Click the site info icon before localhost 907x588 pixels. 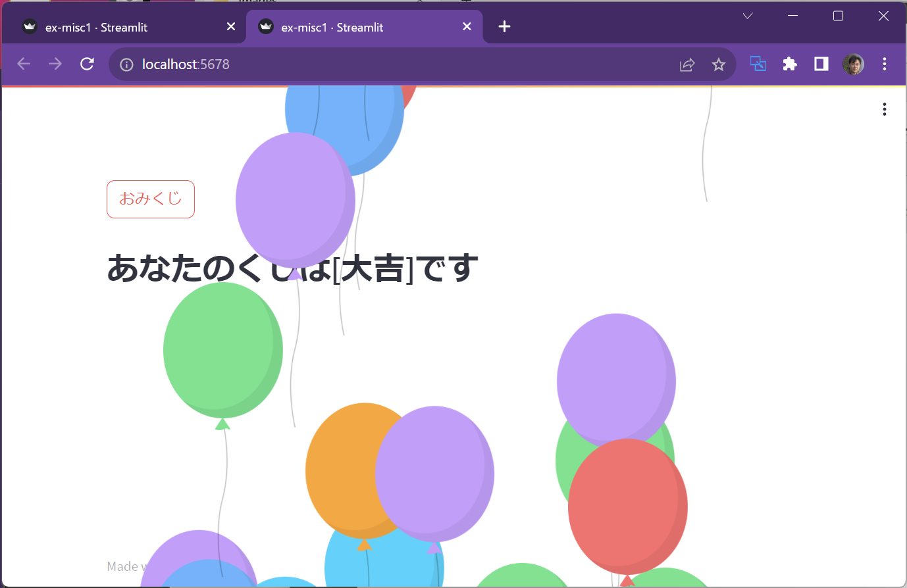[x=125, y=64]
